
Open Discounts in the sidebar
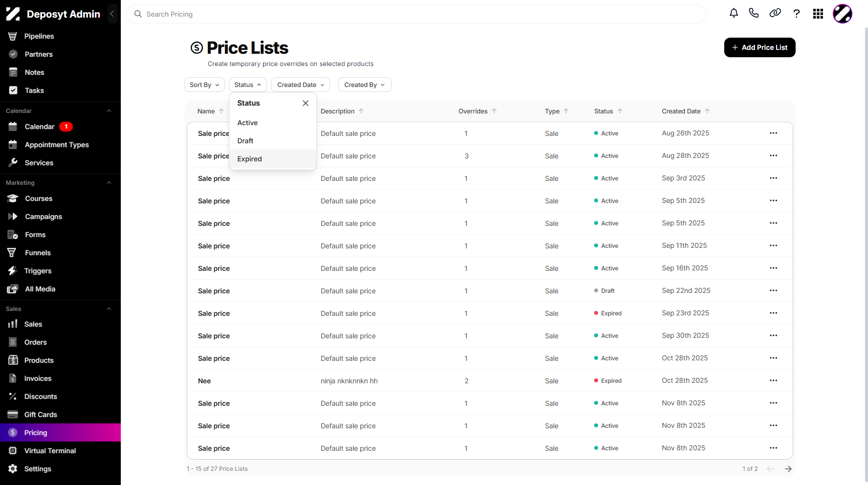pyautogui.click(x=60, y=397)
